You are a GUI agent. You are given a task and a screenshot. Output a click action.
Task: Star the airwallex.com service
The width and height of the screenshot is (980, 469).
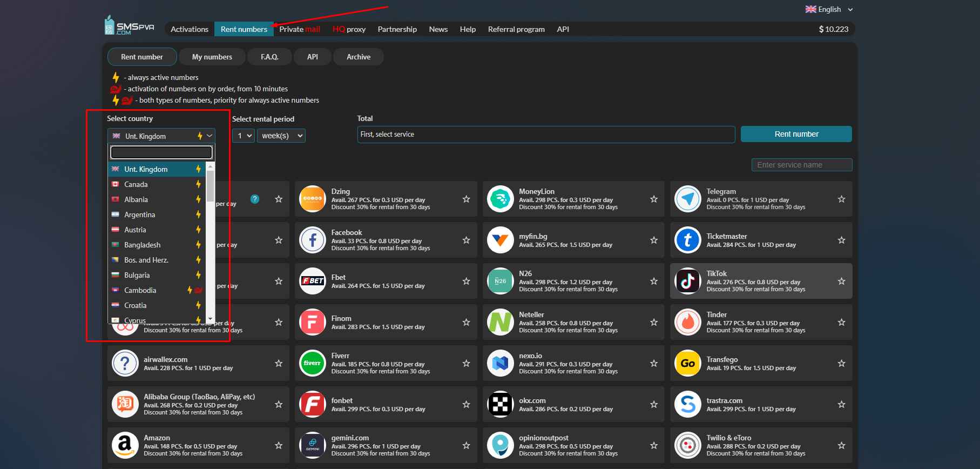[279, 363]
